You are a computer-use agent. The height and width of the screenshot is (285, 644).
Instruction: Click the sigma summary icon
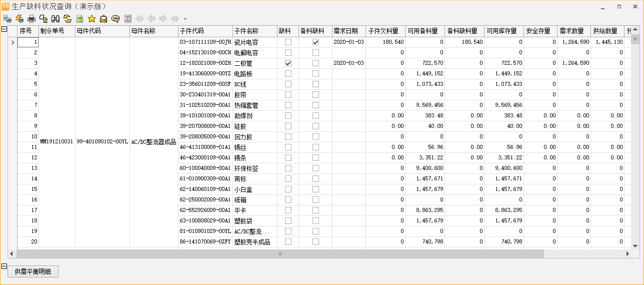click(x=128, y=19)
